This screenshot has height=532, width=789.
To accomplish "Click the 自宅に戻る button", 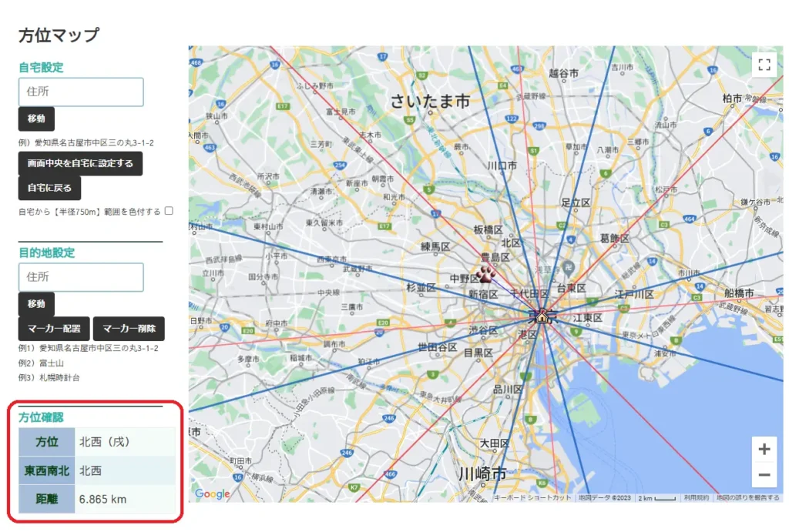I will click(x=49, y=187).
